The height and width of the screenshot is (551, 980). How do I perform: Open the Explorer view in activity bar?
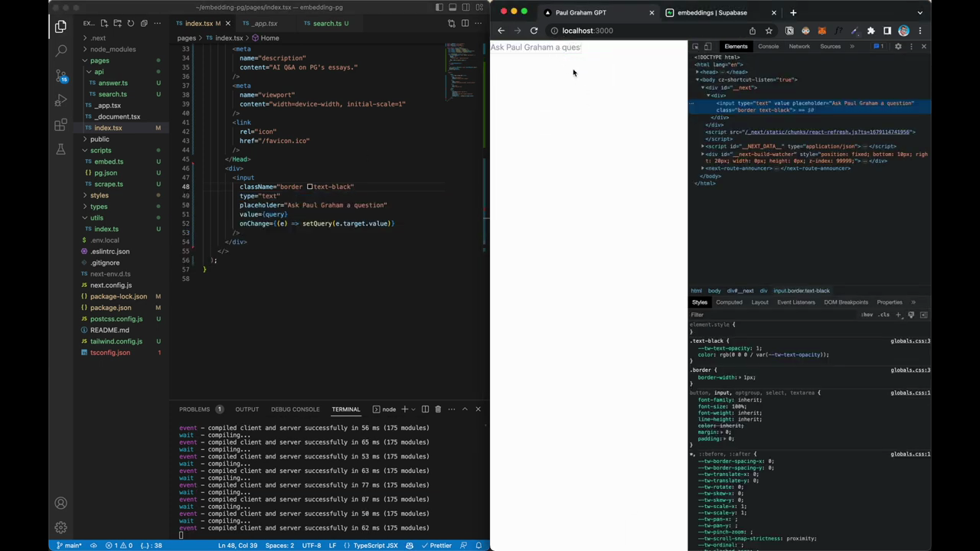click(x=60, y=26)
